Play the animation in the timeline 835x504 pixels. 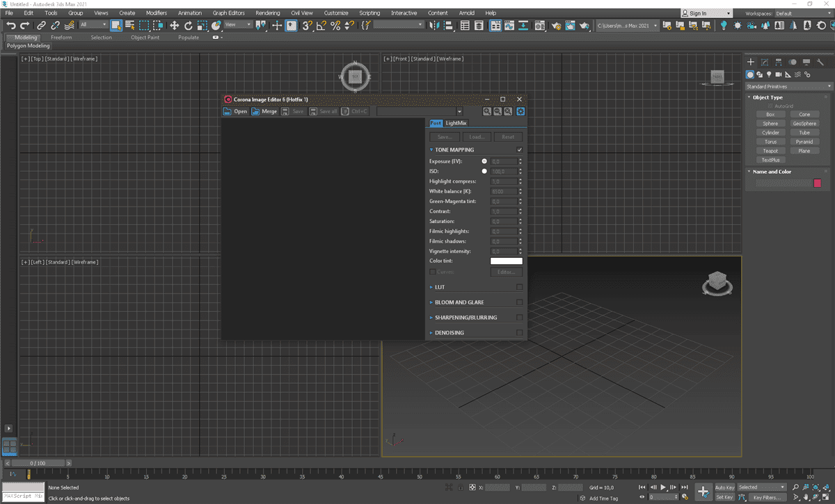coord(663,487)
